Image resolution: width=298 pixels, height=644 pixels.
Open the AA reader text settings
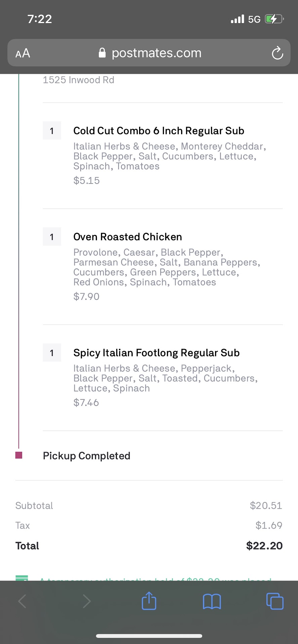(23, 53)
